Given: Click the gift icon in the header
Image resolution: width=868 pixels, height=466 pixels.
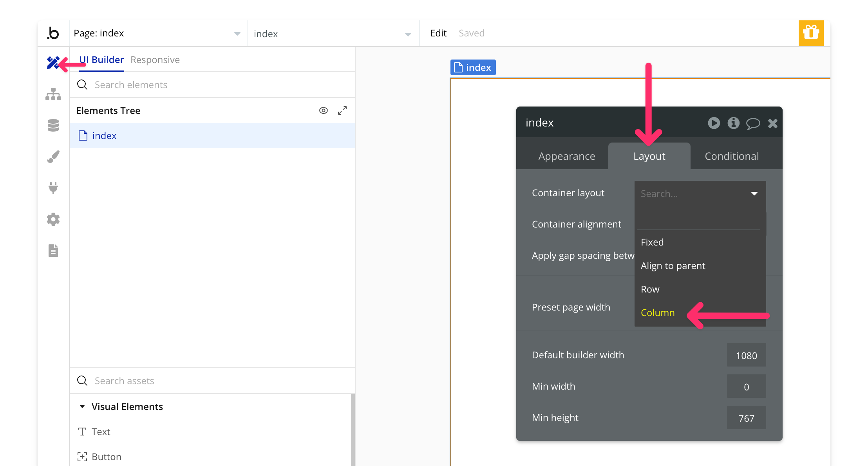Looking at the screenshot, I should click(x=811, y=33).
